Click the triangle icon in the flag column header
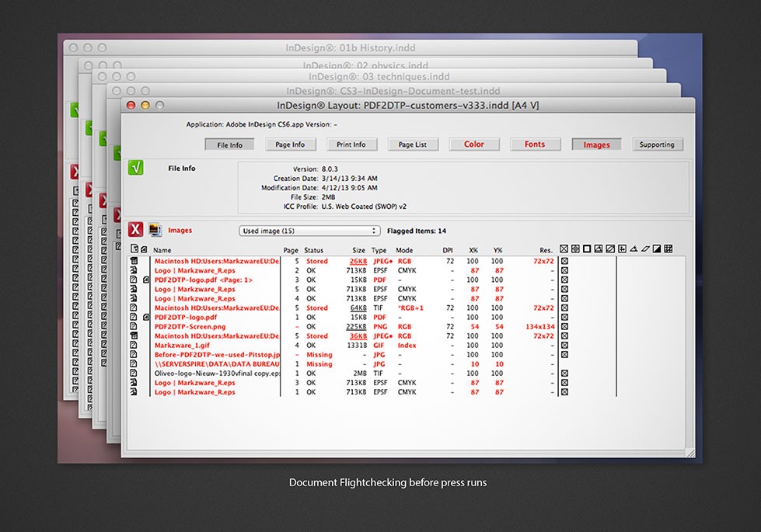This screenshot has height=532, width=761. click(634, 249)
